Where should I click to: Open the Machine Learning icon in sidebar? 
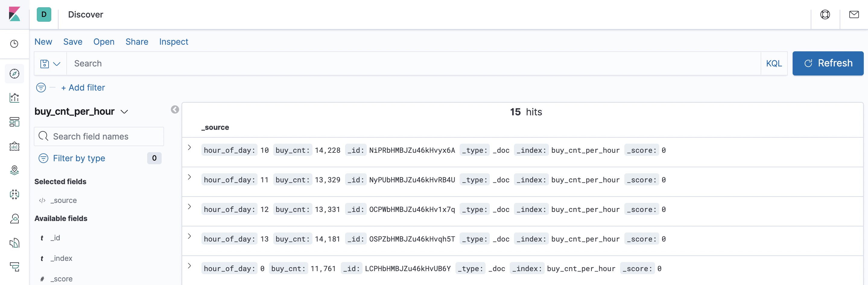14,194
